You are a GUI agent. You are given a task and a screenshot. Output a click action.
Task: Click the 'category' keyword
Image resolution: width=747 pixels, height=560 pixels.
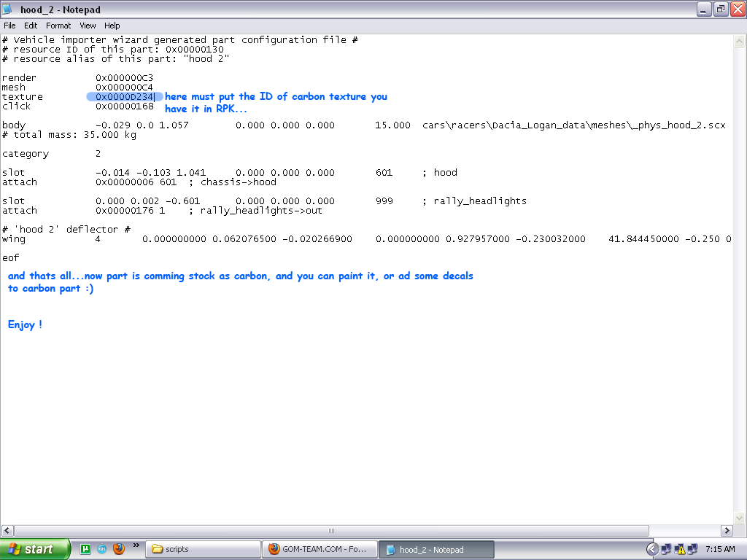click(26, 154)
